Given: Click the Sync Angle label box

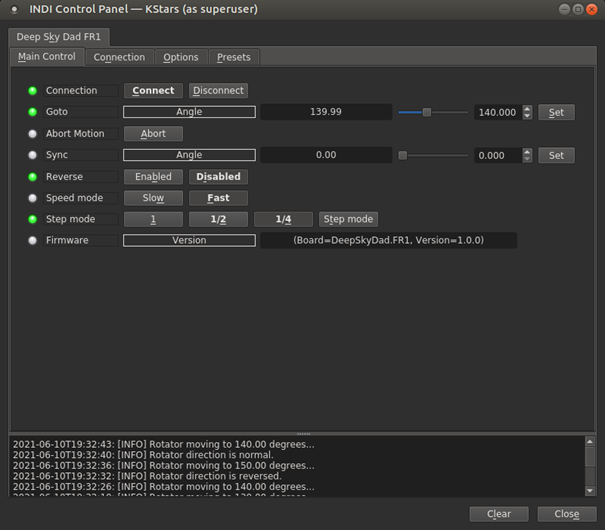Looking at the screenshot, I should pyautogui.click(x=189, y=155).
